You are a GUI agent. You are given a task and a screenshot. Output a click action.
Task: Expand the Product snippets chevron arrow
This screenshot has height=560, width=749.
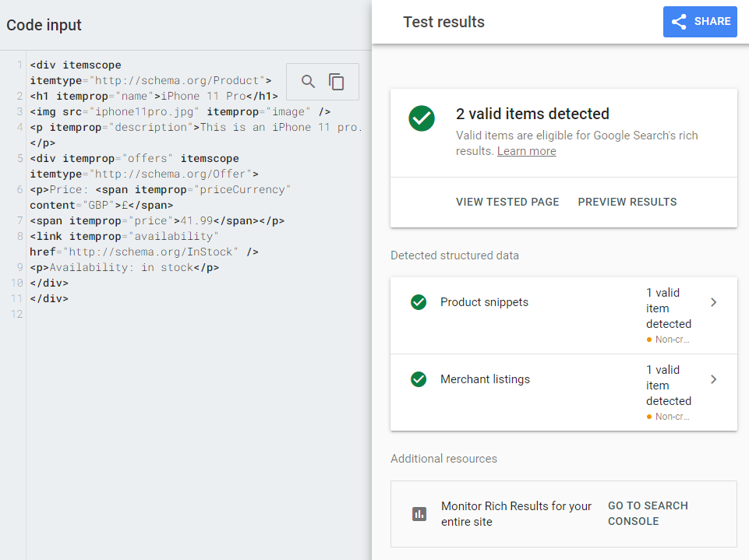pos(713,302)
